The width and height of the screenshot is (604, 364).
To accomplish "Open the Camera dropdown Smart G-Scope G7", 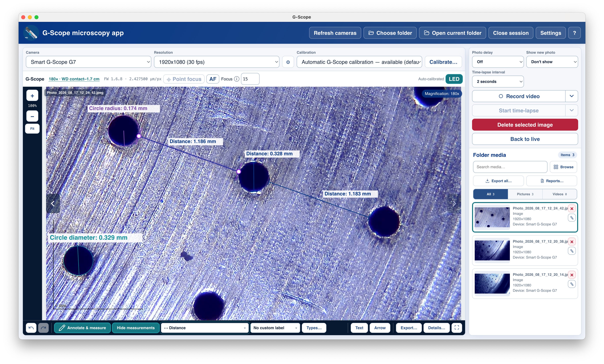I will click(x=89, y=62).
